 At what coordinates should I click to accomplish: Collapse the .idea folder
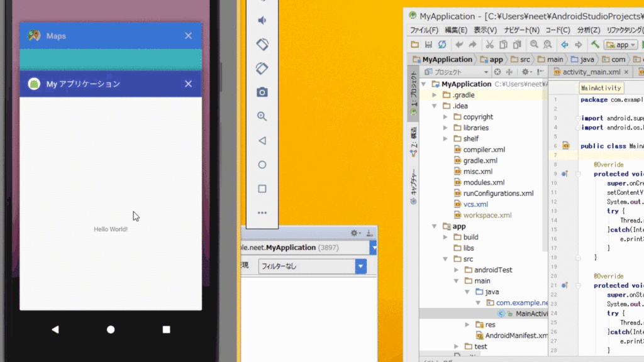[x=435, y=106]
